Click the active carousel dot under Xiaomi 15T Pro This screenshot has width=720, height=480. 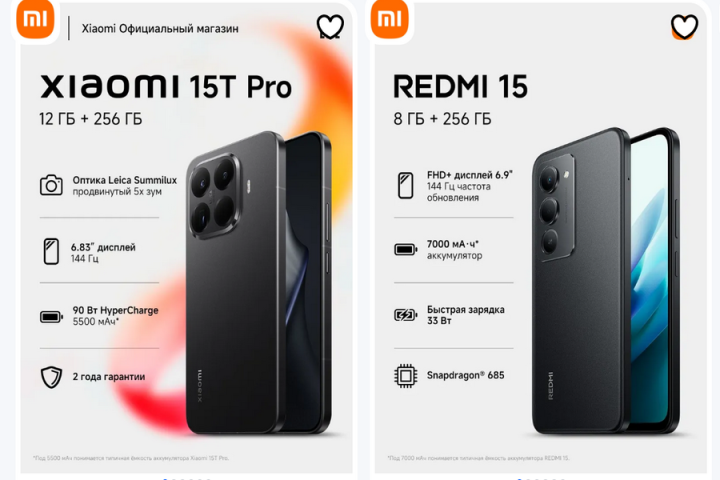coord(165,479)
